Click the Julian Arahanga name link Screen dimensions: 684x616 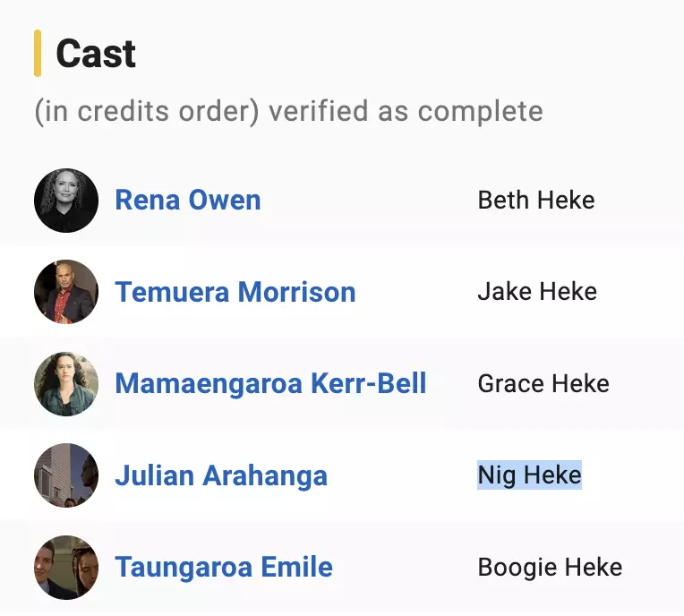pyautogui.click(x=221, y=475)
